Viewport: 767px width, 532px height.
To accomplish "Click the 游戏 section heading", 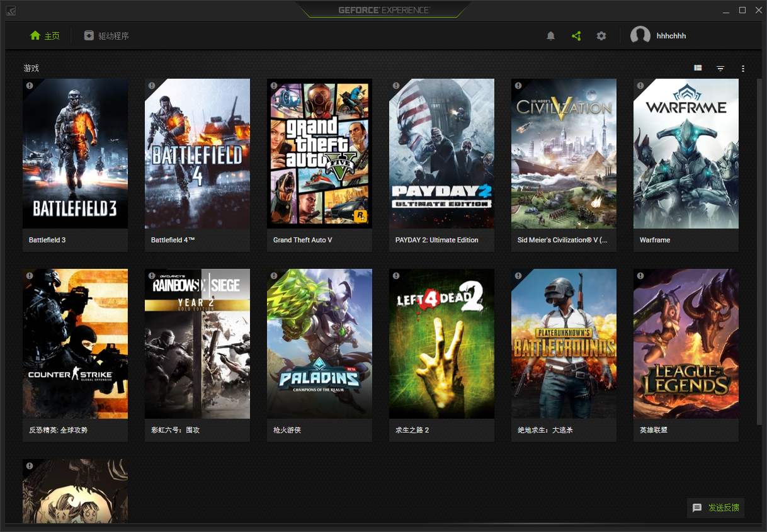I will click(x=31, y=68).
